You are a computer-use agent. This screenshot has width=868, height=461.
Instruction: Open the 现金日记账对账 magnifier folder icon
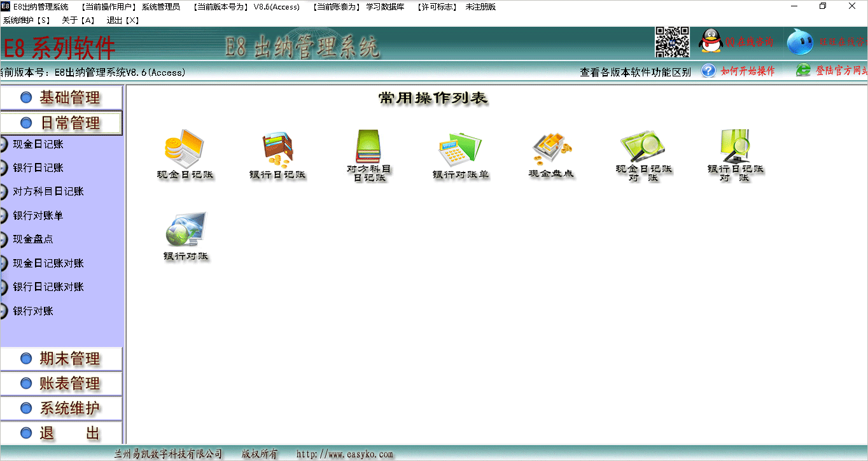pos(643,156)
